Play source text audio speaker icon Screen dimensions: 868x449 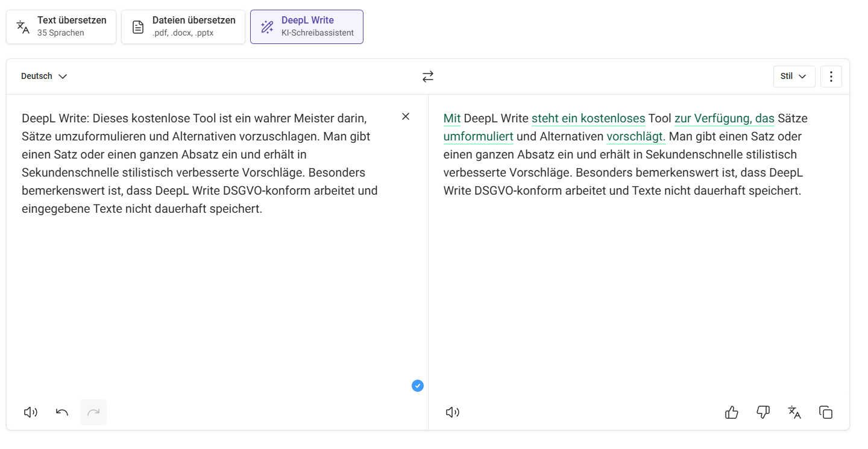[x=30, y=412]
